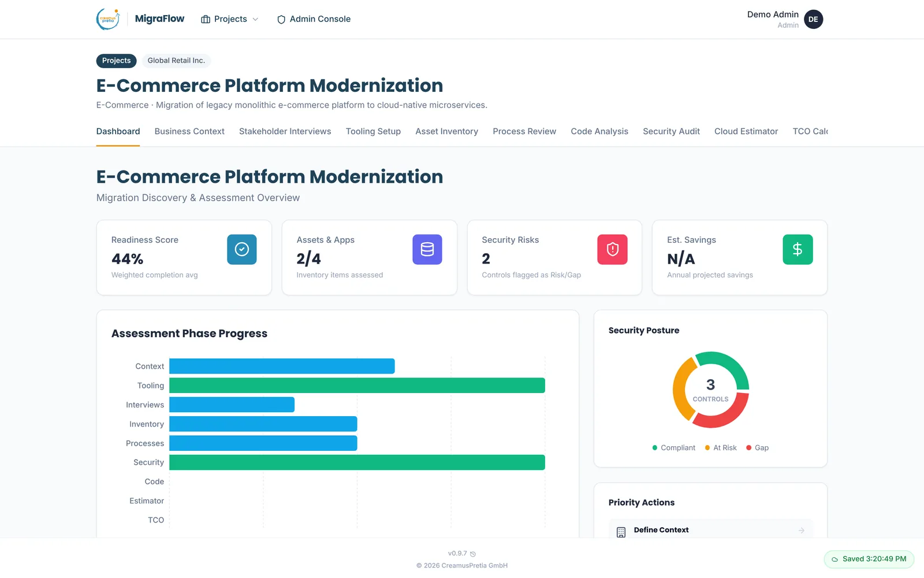Click the Admin Console shield icon
This screenshot has width=924, height=578.
tap(281, 19)
